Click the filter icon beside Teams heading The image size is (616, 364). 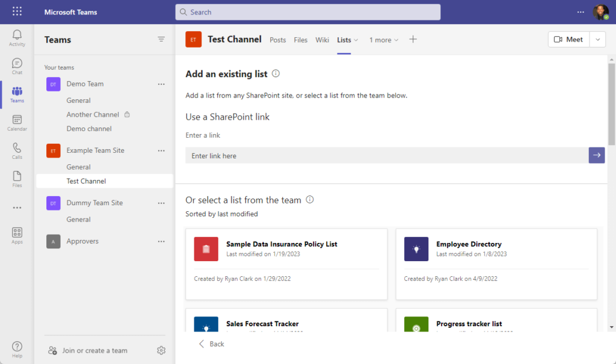[x=161, y=39]
